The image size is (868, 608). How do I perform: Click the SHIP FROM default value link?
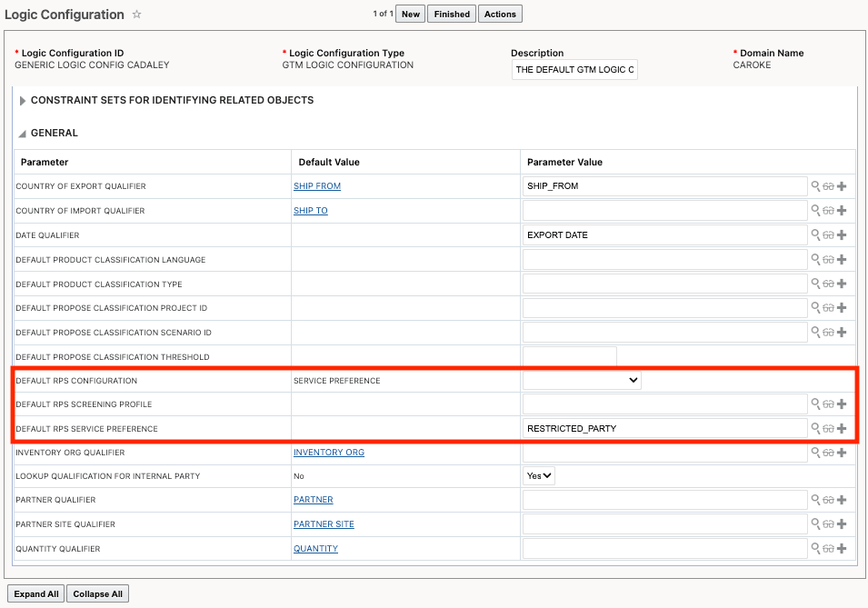pos(317,185)
